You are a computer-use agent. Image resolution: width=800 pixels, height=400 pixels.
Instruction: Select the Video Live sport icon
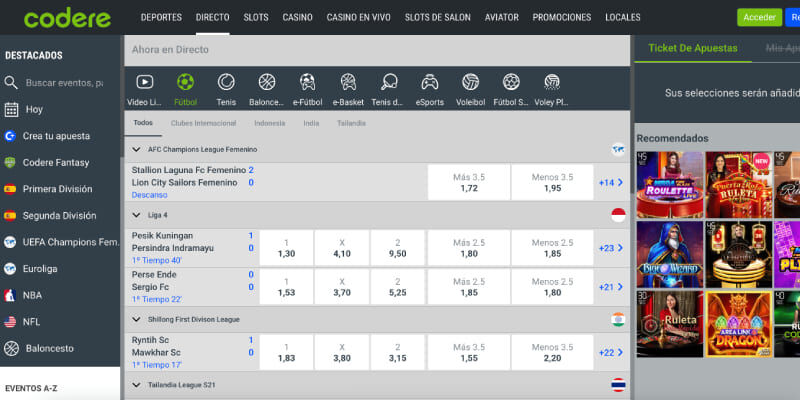pyautogui.click(x=144, y=83)
